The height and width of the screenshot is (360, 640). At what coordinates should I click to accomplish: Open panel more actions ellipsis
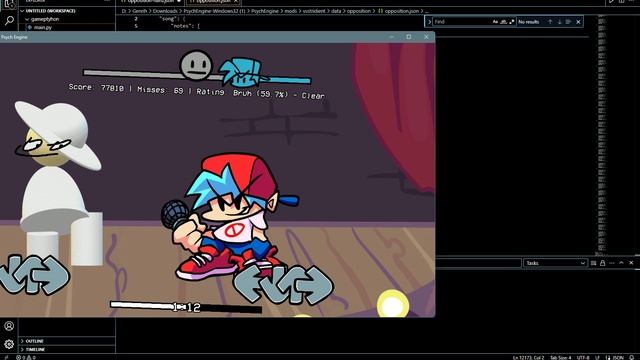[x=611, y=263]
